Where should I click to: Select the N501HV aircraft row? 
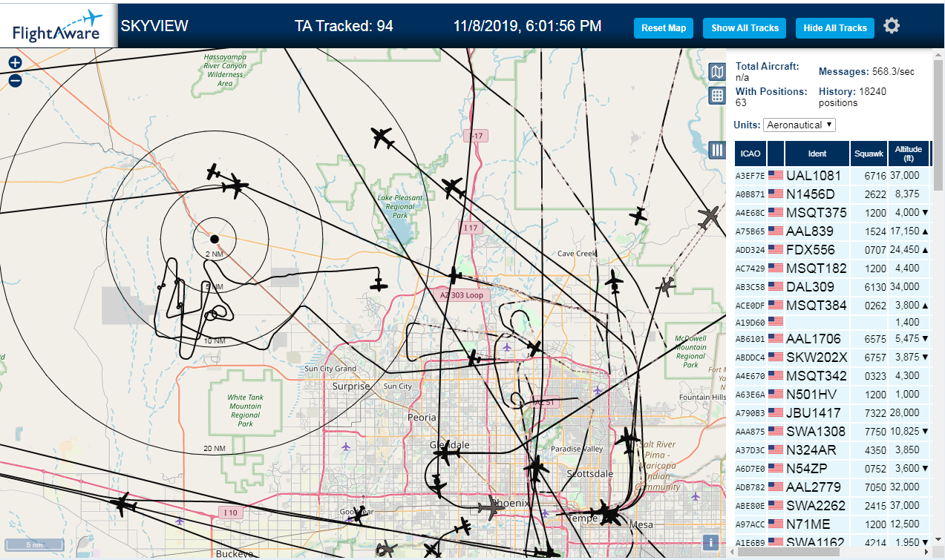click(833, 395)
